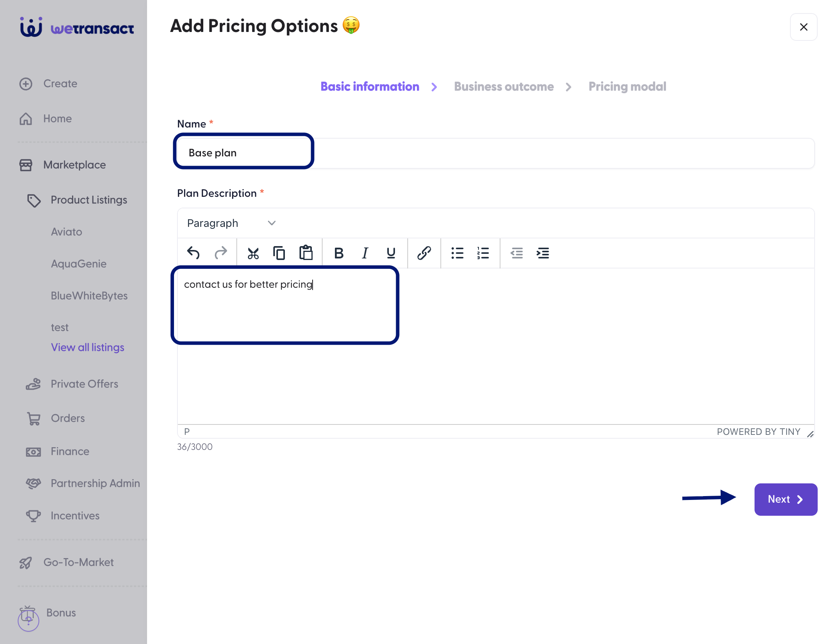
Task: Toggle bold formatting
Action: pyautogui.click(x=339, y=253)
